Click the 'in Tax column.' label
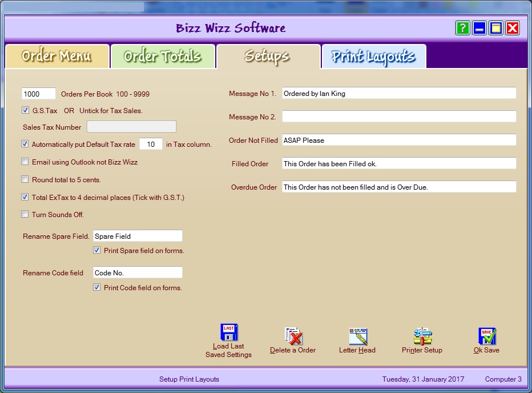The height and width of the screenshot is (393, 532). coord(188,145)
